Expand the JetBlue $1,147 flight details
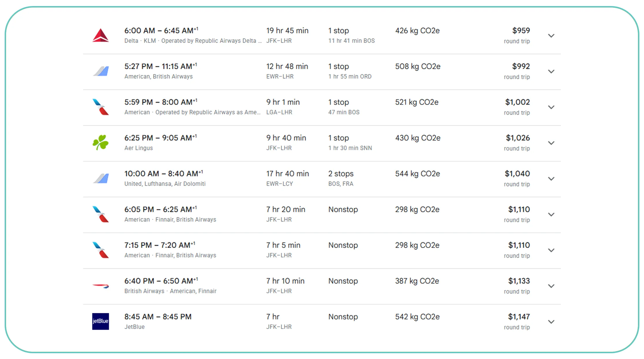This screenshot has width=644, height=359. (551, 322)
